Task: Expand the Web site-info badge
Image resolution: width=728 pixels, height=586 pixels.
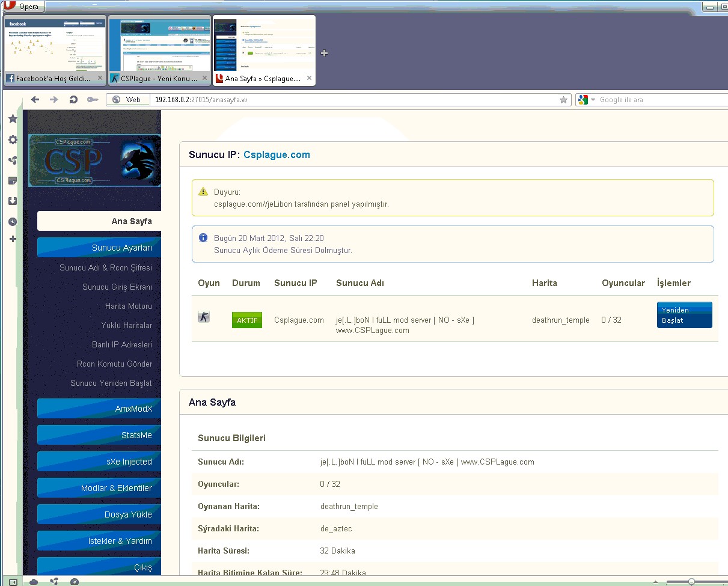Action: (x=127, y=100)
